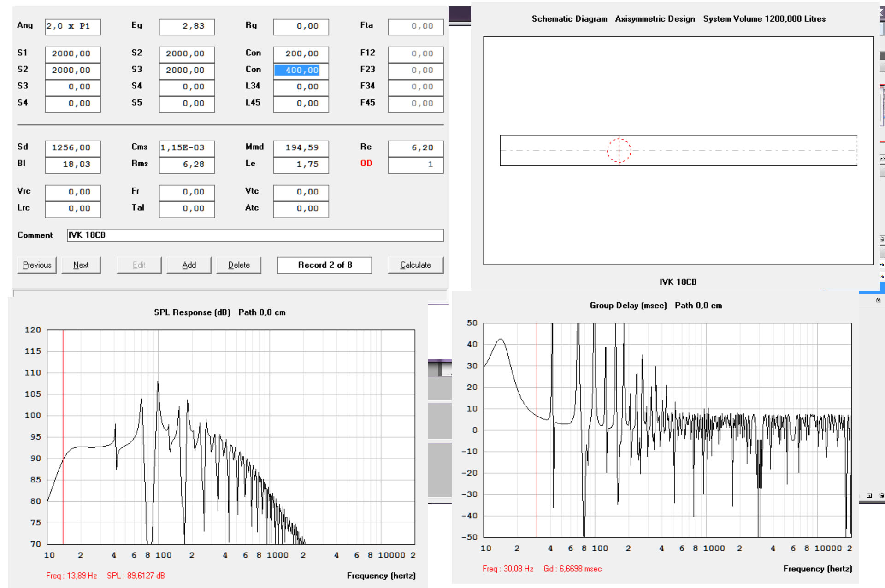Click the Cms field showing 1,15E-03
885x588 pixels.
click(x=187, y=148)
